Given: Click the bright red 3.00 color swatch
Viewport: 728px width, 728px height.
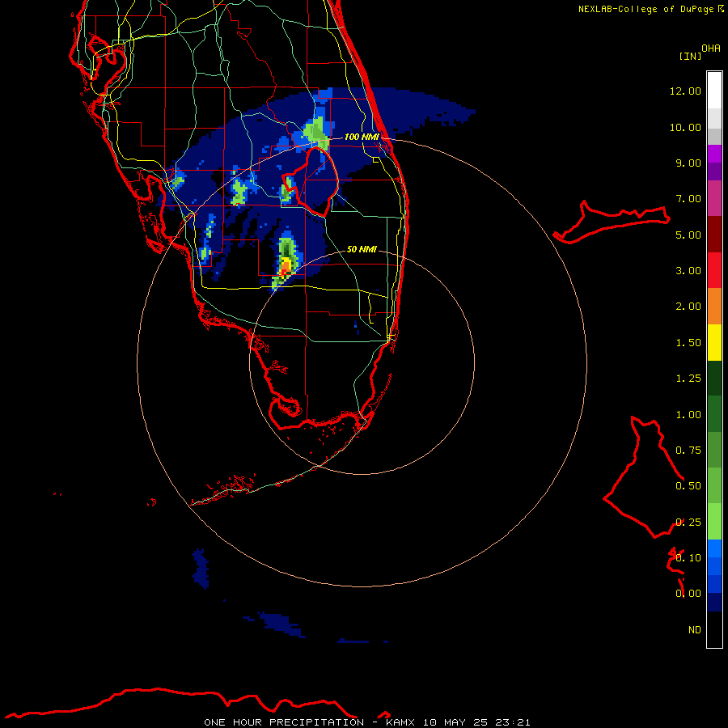Looking at the screenshot, I should (x=714, y=270).
